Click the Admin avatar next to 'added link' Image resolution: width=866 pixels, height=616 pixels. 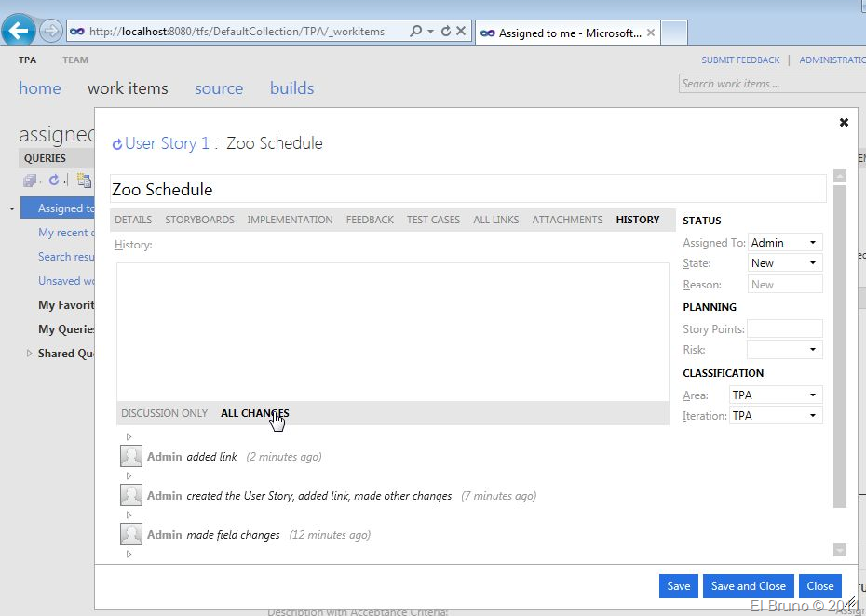131,456
